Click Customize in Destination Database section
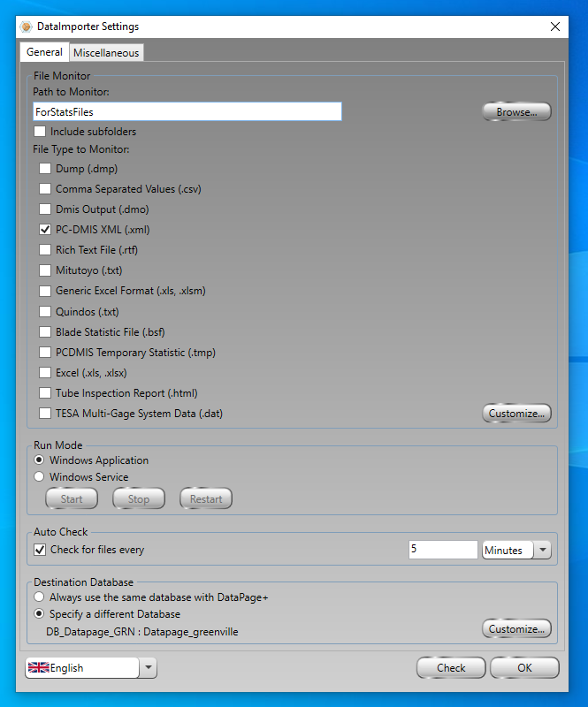Image resolution: width=588 pixels, height=707 pixels. point(516,629)
